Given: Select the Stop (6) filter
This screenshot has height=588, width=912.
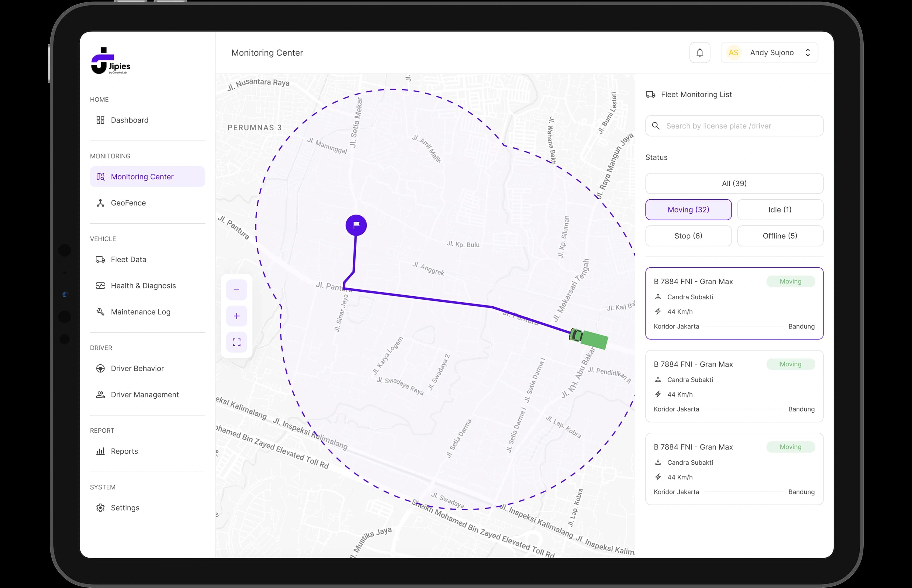Looking at the screenshot, I should (x=689, y=236).
